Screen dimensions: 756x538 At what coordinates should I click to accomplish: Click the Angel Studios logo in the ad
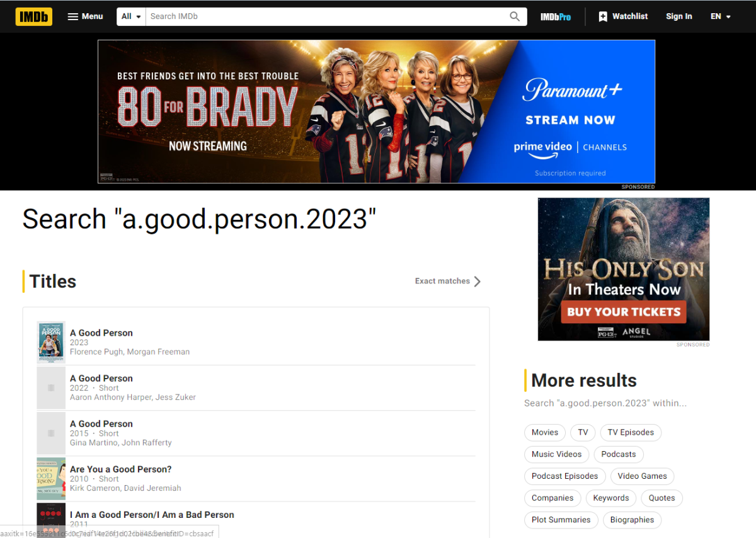tap(636, 331)
